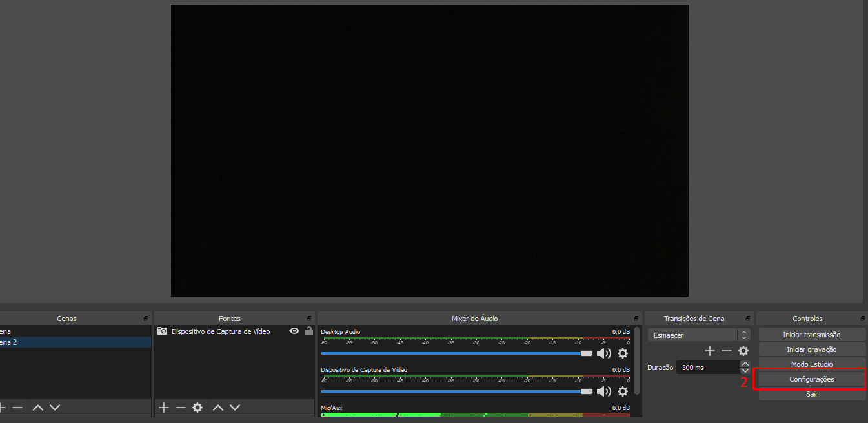Click the Desktop Áudio label in mixer
868x423 pixels.
[341, 332]
